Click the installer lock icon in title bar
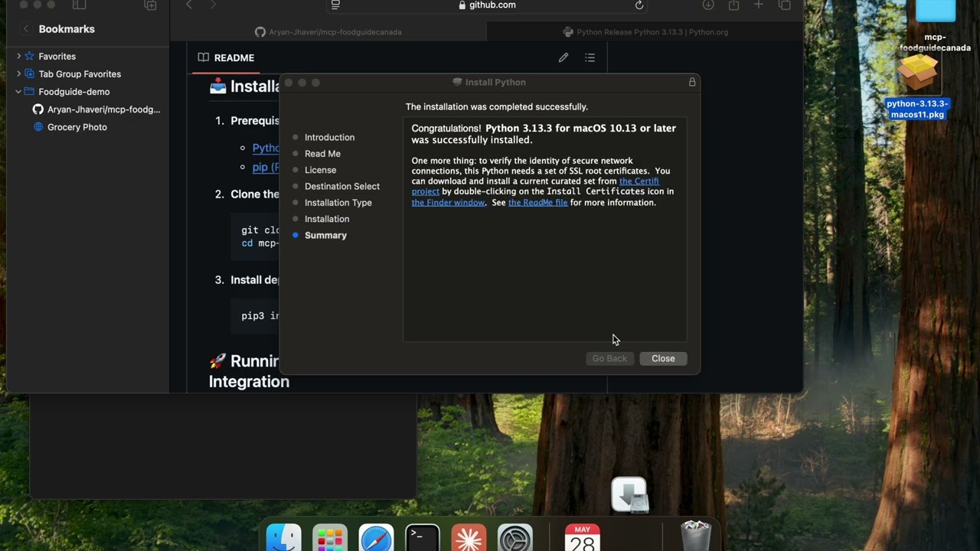Image resolution: width=980 pixels, height=551 pixels. click(x=692, y=82)
